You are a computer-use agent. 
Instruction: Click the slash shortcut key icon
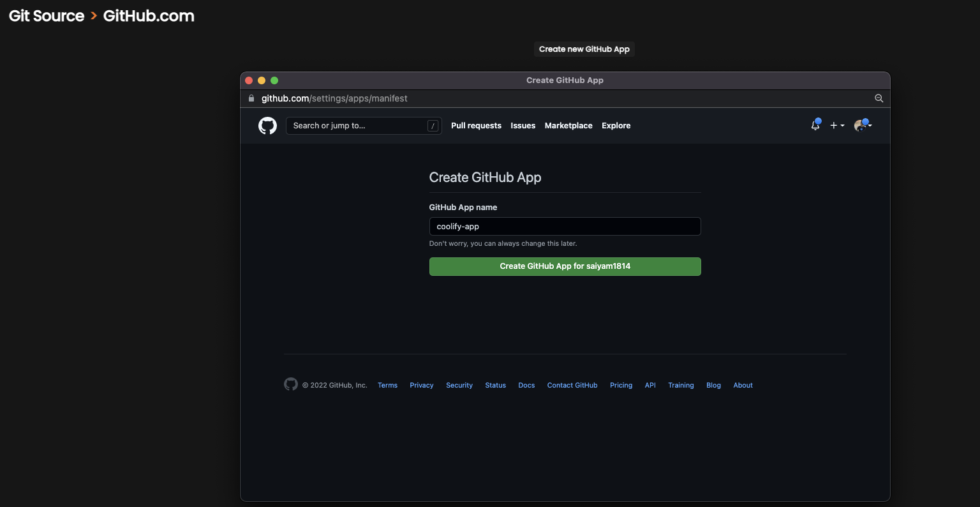[433, 126]
